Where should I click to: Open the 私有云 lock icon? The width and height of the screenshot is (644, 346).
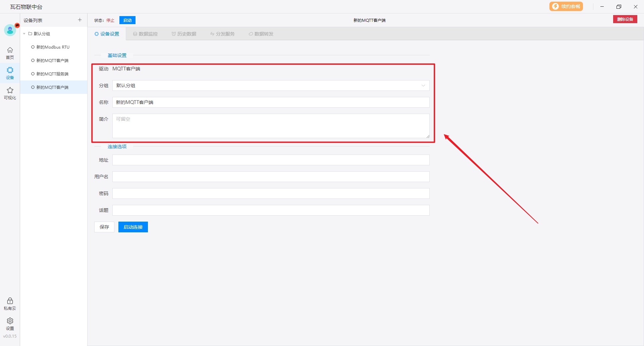10,304
